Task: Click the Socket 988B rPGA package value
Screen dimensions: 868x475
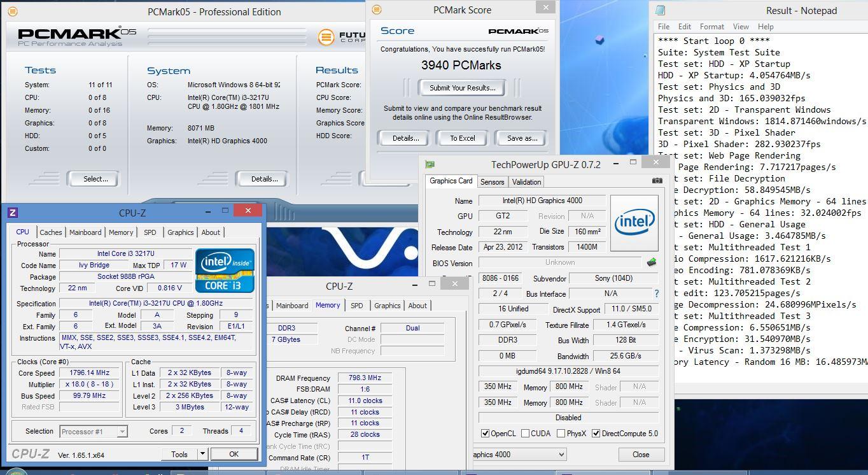Action: (125, 277)
